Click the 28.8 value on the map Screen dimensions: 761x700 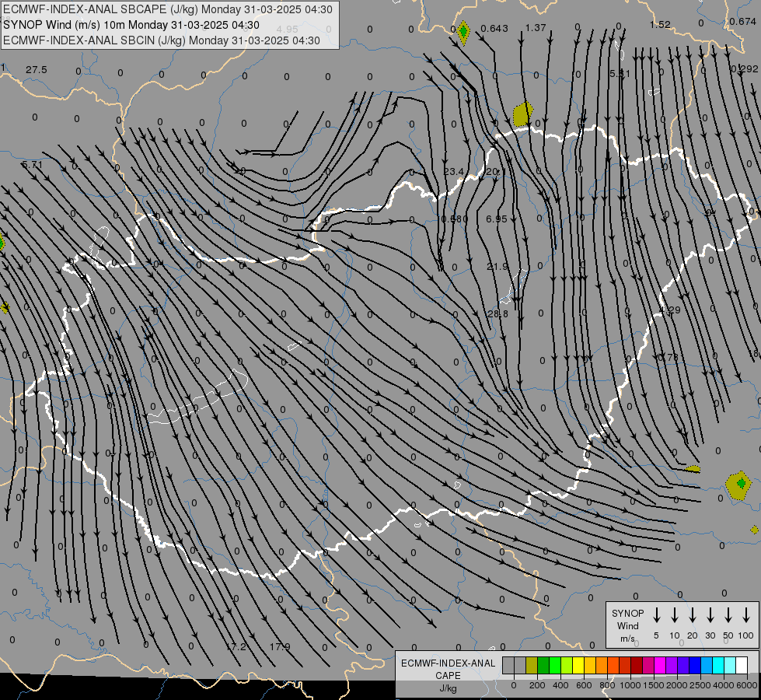pyautogui.click(x=498, y=313)
